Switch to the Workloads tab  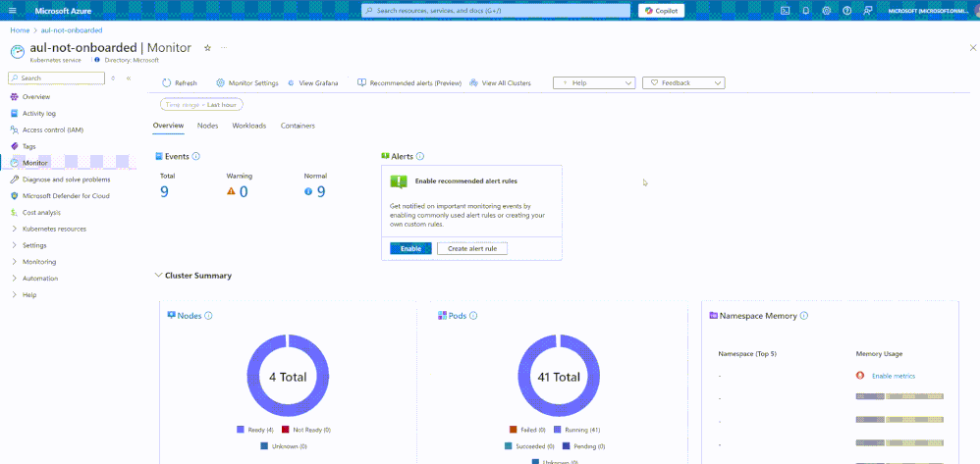(248, 126)
